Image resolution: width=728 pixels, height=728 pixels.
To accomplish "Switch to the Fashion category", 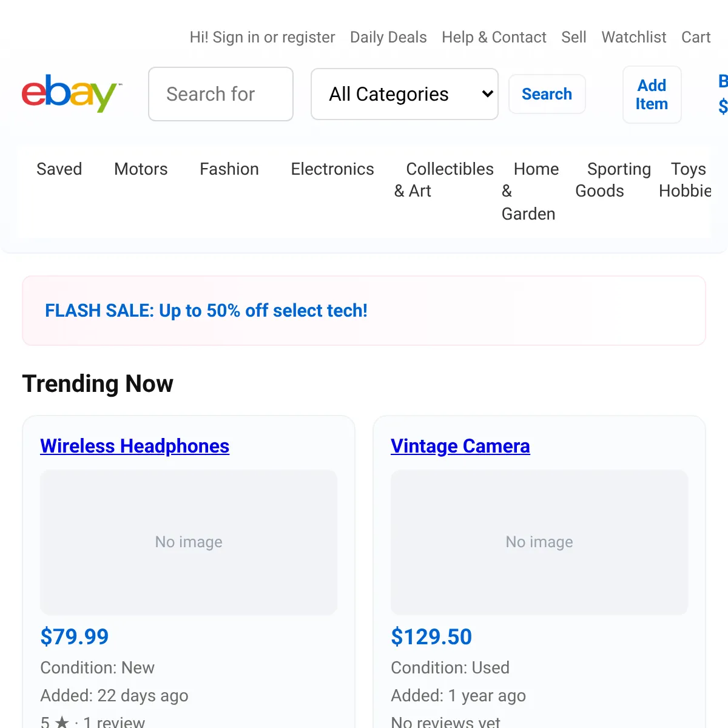I will click(229, 169).
